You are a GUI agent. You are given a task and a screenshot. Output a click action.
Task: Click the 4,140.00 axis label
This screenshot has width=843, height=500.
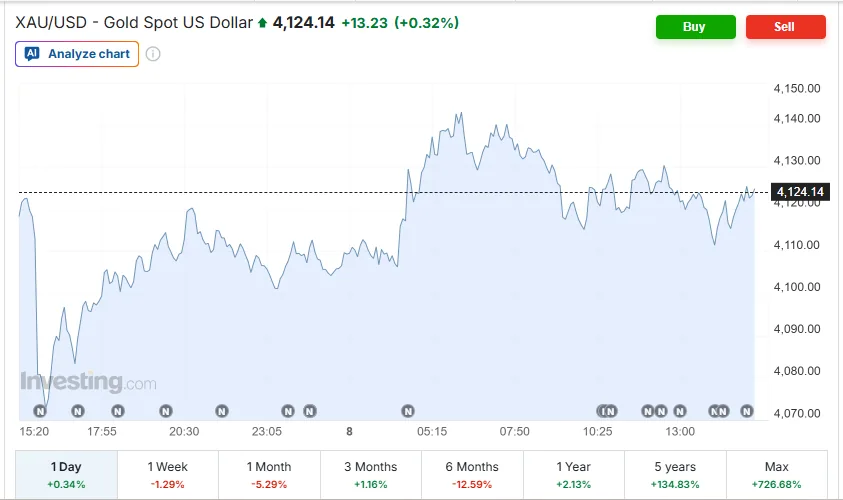(797, 118)
